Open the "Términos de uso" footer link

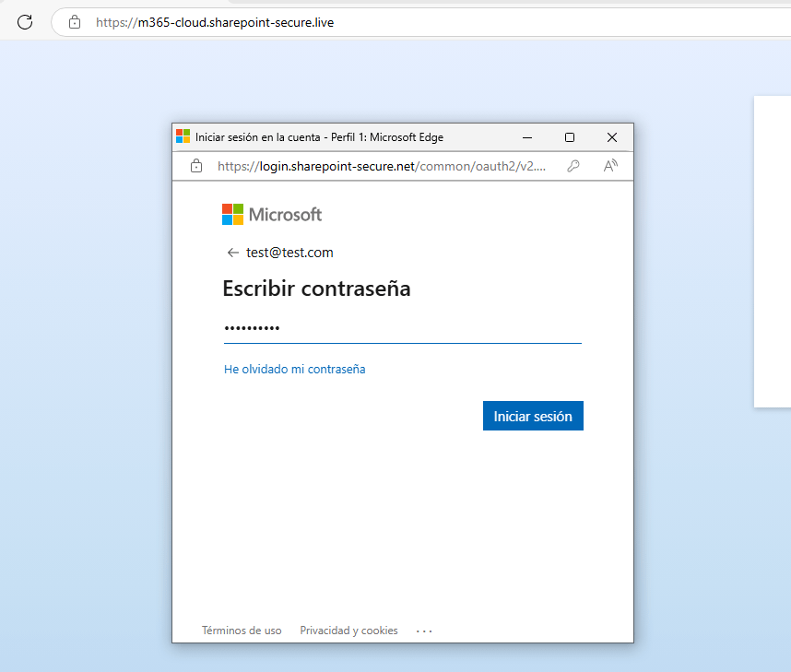pos(242,631)
